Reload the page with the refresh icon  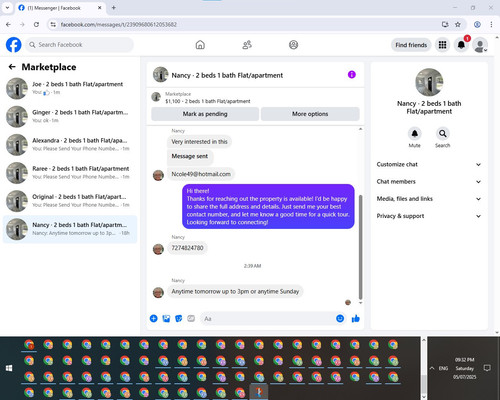36,24
